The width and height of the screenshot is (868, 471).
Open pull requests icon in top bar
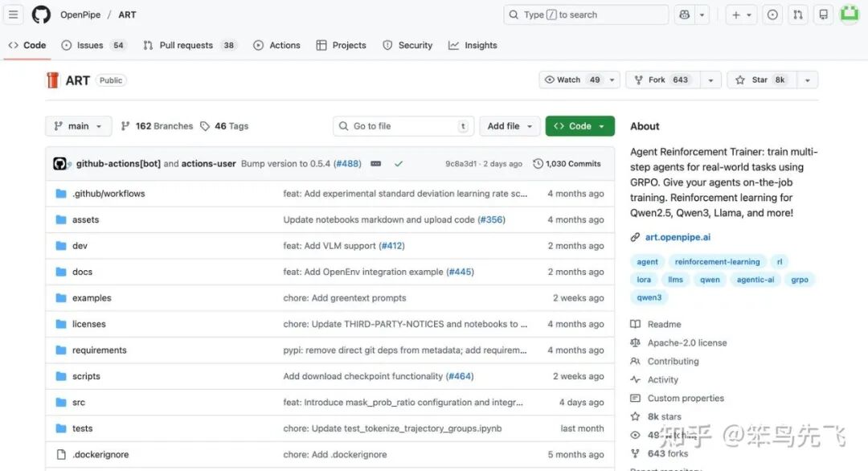click(798, 14)
